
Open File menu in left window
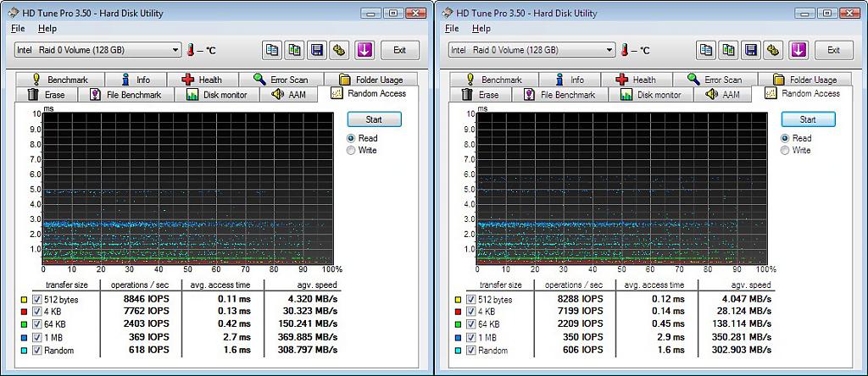click(x=18, y=28)
